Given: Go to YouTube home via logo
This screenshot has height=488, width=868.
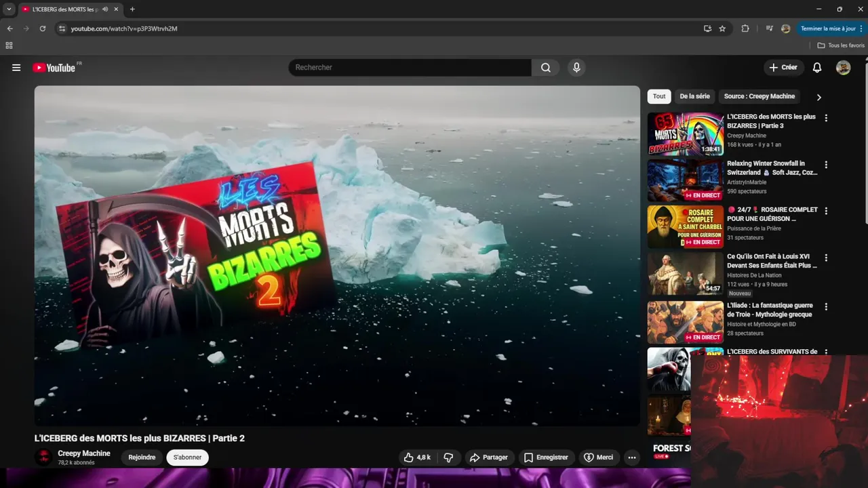Looking at the screenshot, I should click(54, 68).
